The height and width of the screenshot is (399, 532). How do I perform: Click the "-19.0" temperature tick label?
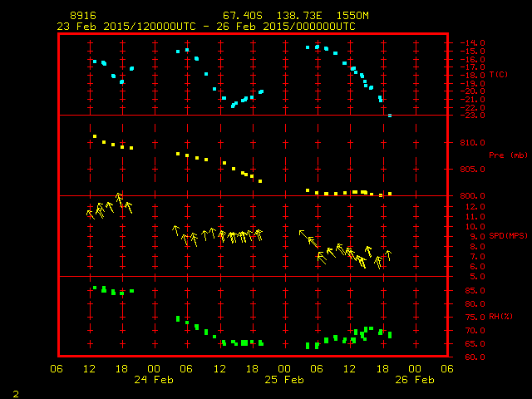pos(472,83)
